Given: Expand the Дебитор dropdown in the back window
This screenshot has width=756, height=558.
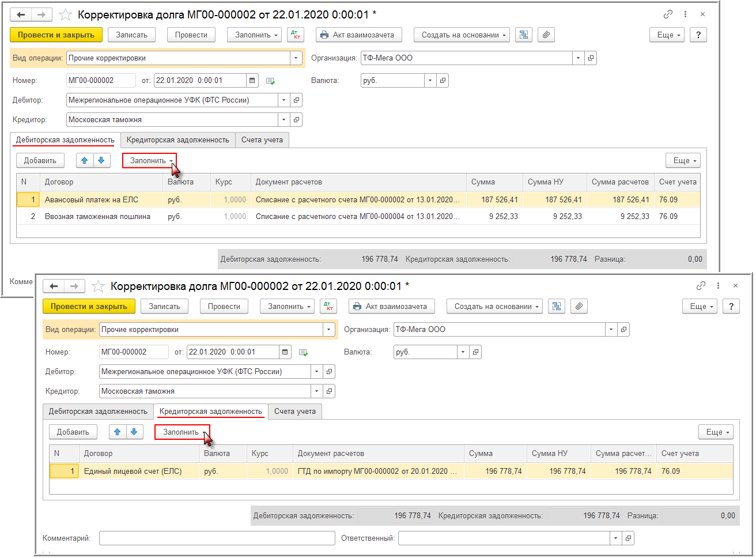Looking at the screenshot, I should pos(283,100).
